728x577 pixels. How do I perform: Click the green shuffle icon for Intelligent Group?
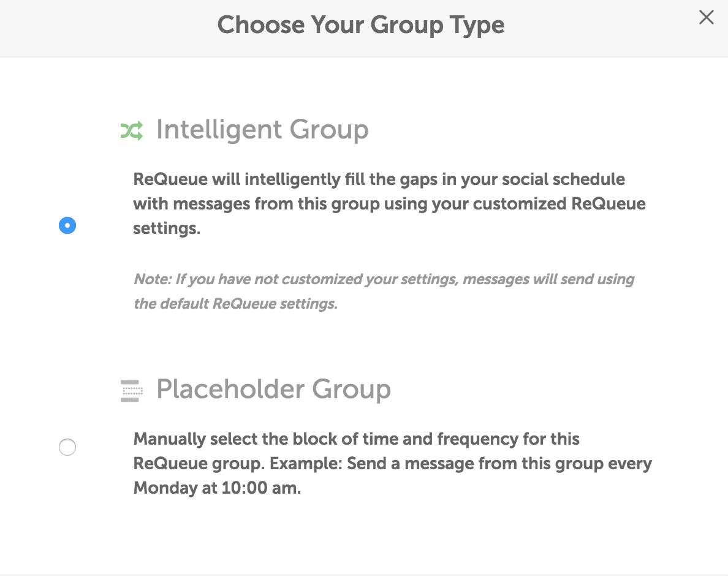(x=132, y=131)
